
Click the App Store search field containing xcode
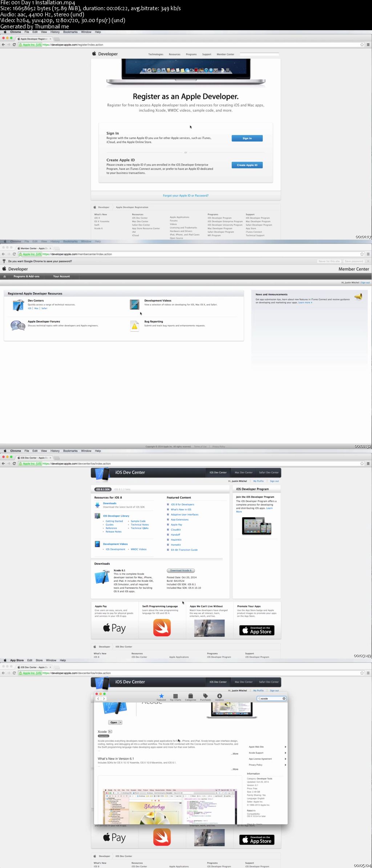[271, 699]
